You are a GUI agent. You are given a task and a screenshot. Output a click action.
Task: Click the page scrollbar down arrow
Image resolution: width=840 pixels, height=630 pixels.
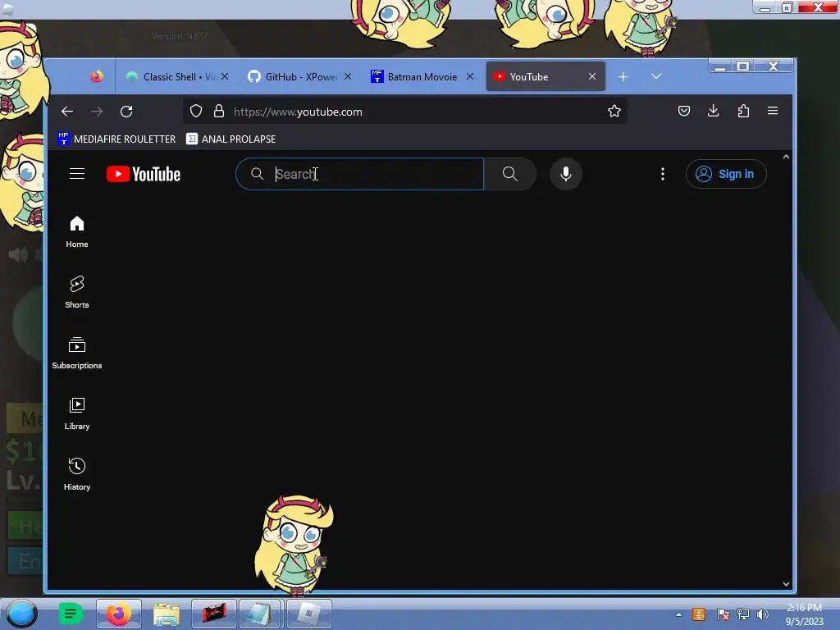coord(786,584)
